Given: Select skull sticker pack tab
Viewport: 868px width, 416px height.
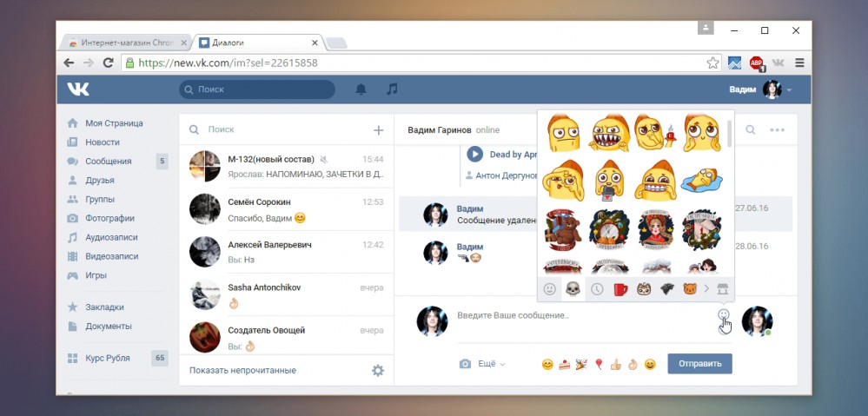Looking at the screenshot, I should (573, 288).
